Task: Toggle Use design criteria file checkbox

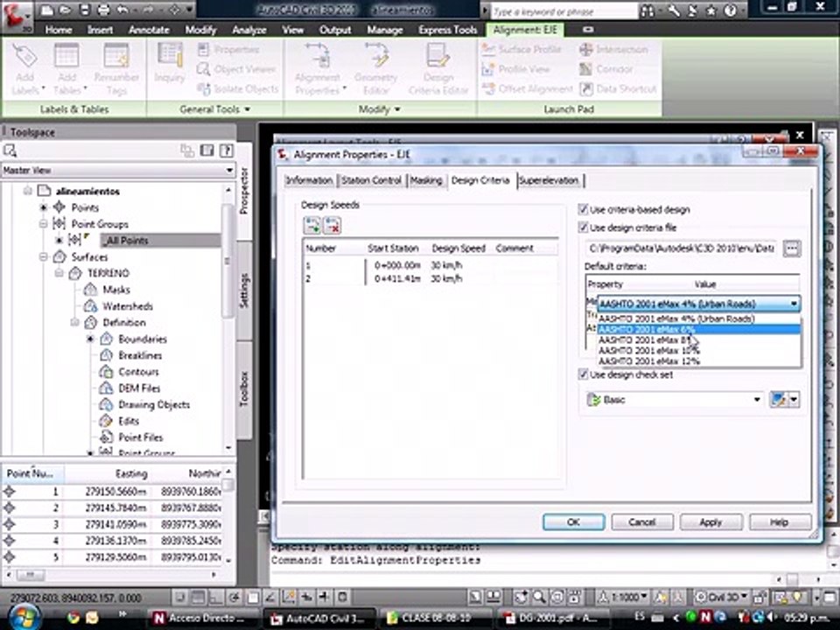Action: pos(584,227)
